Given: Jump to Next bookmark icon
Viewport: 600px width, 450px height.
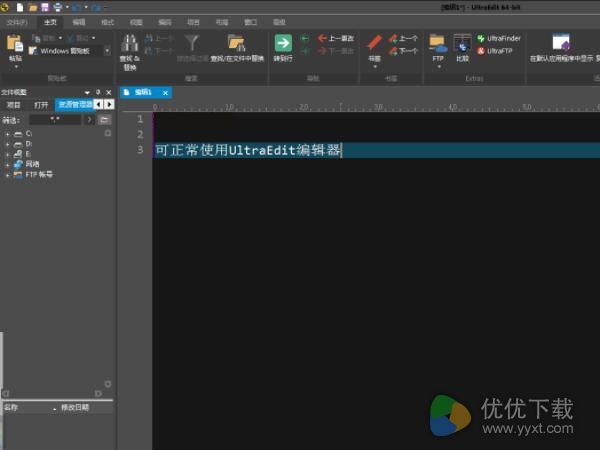Looking at the screenshot, I should 393,51.
